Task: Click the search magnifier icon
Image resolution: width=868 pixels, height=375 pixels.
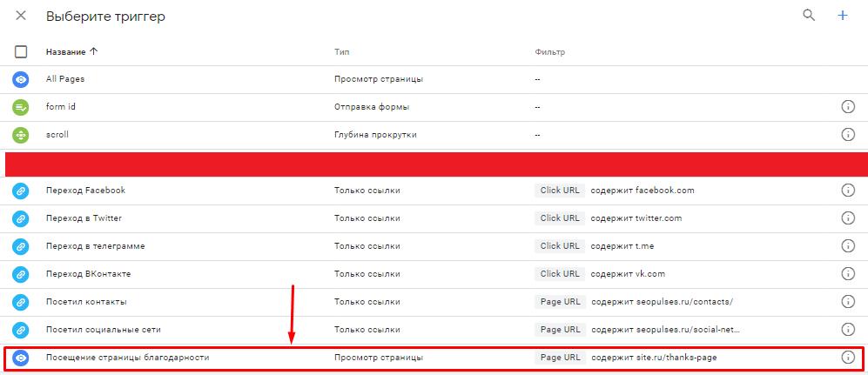Action: (809, 16)
